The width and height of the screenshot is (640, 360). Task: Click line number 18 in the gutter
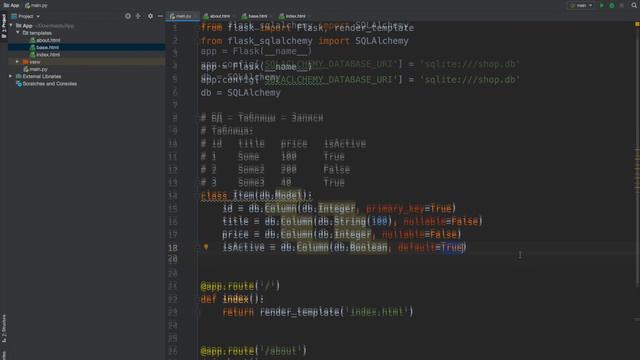173,247
